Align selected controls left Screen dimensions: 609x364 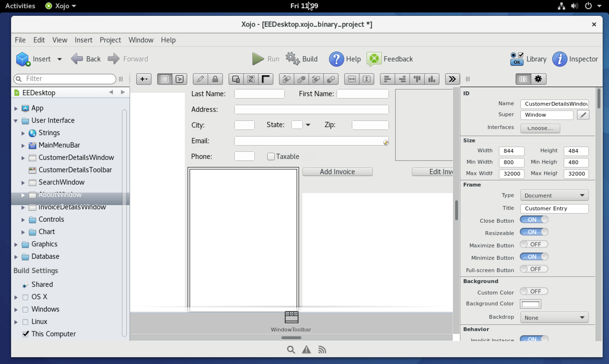tap(388, 79)
